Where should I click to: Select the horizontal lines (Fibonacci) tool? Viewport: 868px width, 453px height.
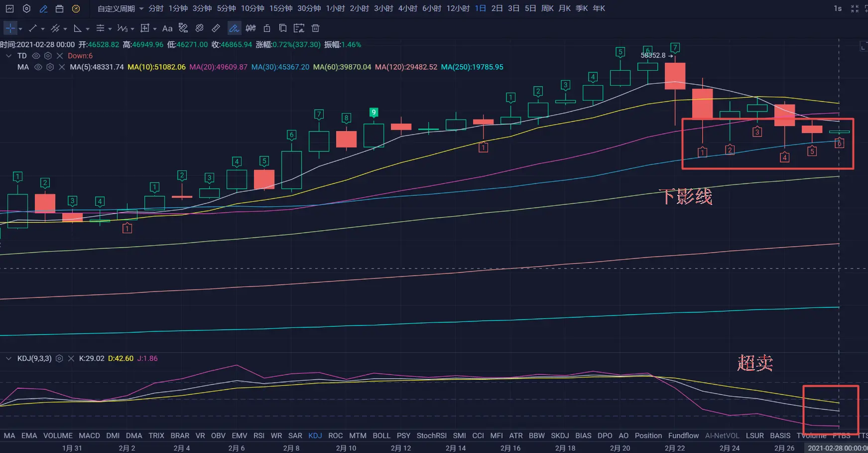coord(100,28)
